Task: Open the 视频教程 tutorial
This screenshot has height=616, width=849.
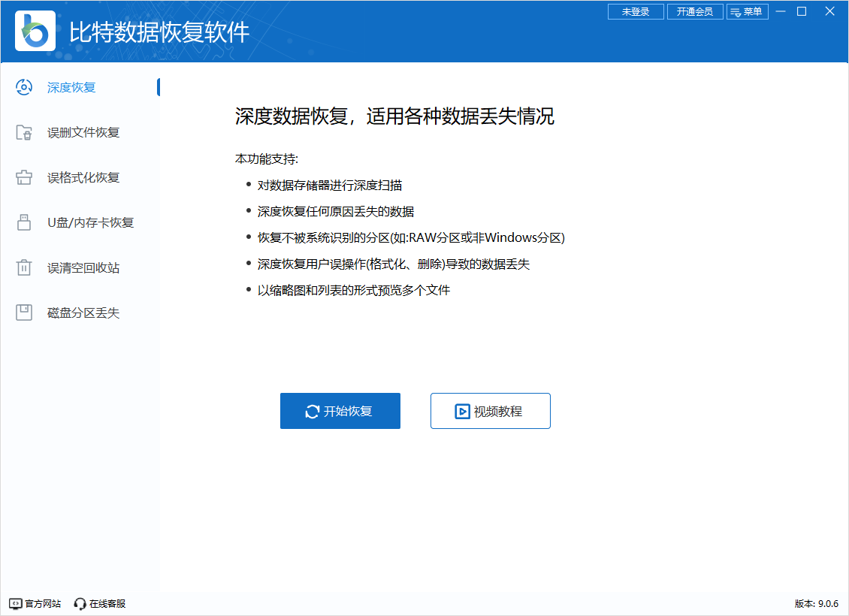Action: pyautogui.click(x=490, y=410)
